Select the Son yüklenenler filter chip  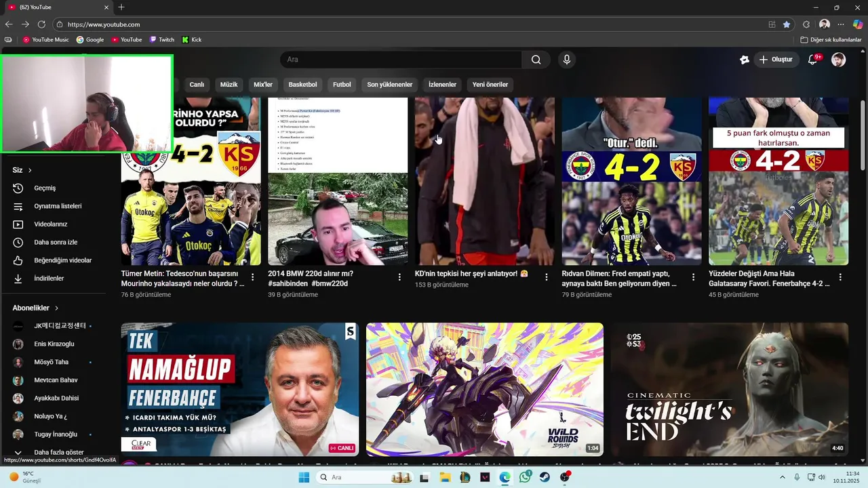390,85
